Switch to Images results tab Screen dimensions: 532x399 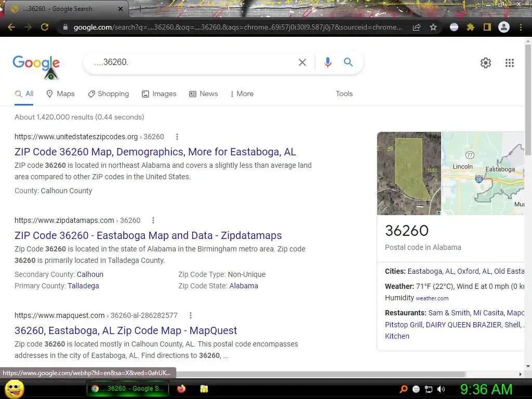click(159, 94)
